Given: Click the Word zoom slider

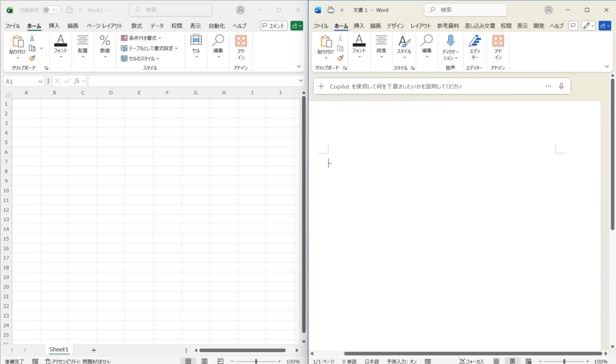Looking at the screenshot, I should coord(564,361).
